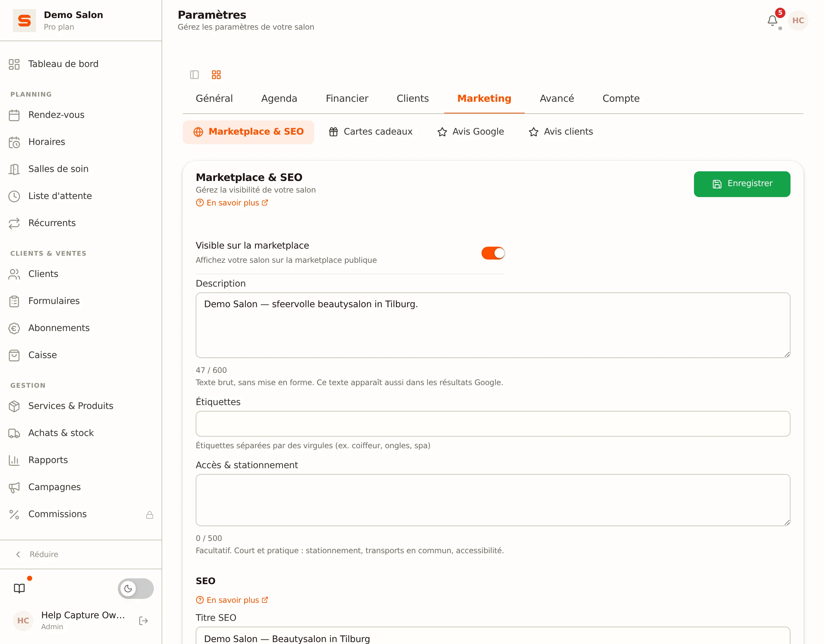Open Cartes cadeaux sub-tab
The height and width of the screenshot is (644, 824).
[370, 132]
